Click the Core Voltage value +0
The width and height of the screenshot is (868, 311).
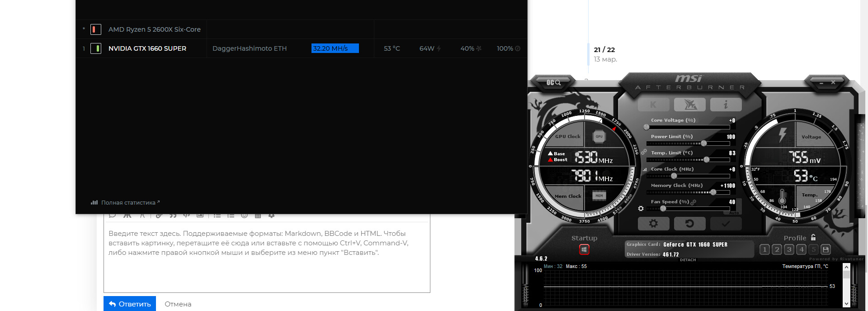coord(732,120)
